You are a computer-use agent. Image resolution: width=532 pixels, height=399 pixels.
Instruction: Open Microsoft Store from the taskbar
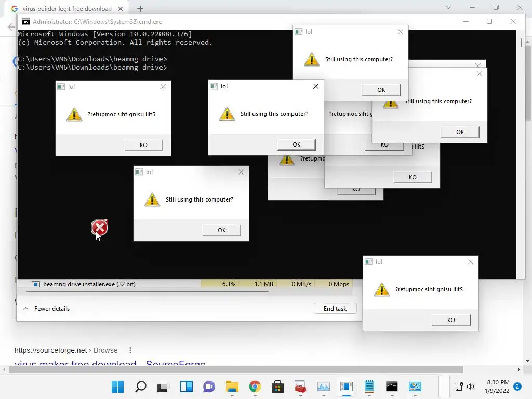point(277,387)
